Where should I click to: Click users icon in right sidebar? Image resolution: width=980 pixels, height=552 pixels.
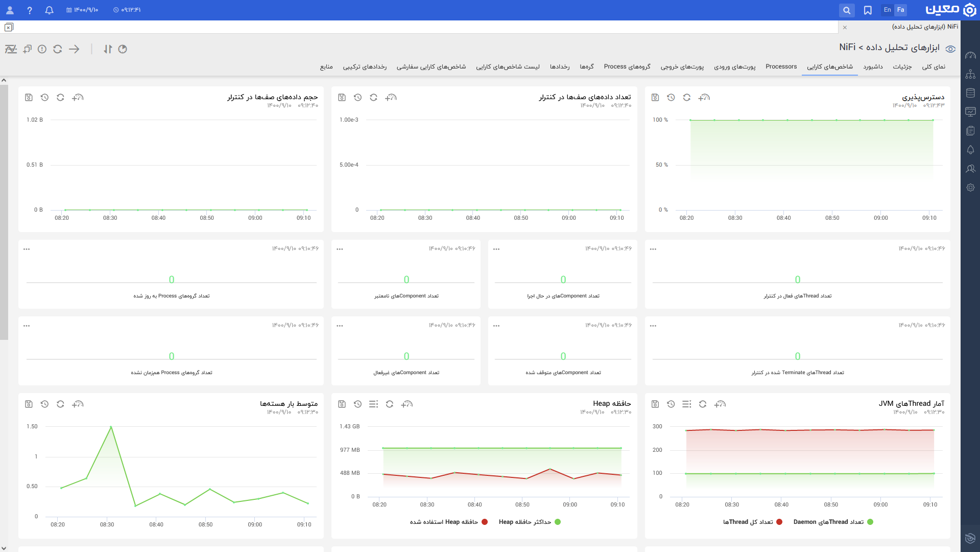click(970, 169)
